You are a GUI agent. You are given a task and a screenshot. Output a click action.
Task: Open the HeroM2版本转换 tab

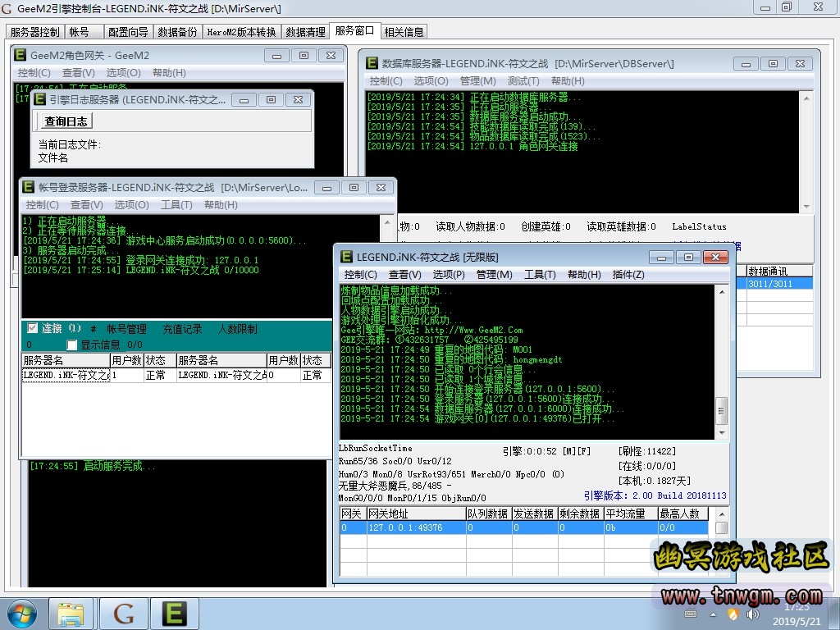click(242, 32)
